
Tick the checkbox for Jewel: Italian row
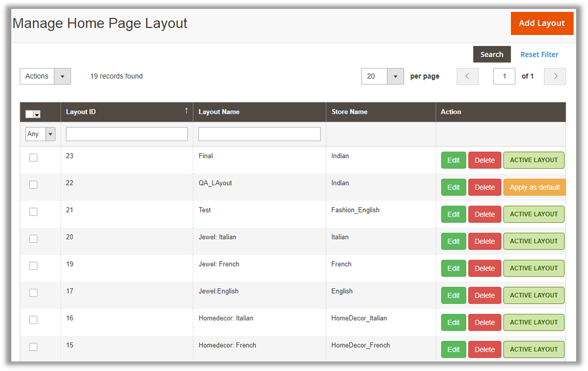(x=33, y=239)
